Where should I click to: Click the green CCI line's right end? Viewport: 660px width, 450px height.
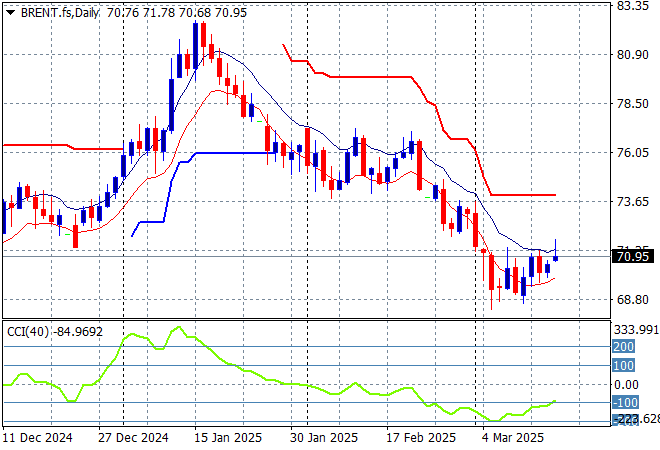[555, 401]
